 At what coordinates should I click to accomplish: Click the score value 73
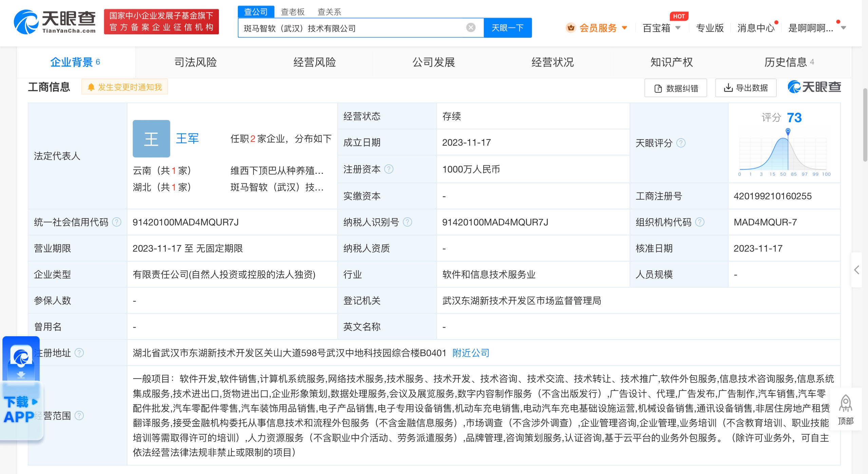(x=794, y=117)
